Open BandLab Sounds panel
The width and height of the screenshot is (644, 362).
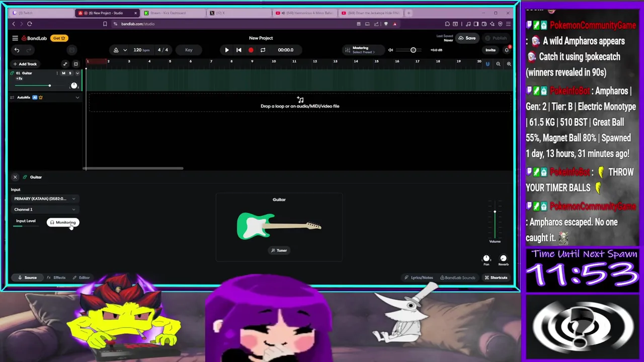(457, 278)
